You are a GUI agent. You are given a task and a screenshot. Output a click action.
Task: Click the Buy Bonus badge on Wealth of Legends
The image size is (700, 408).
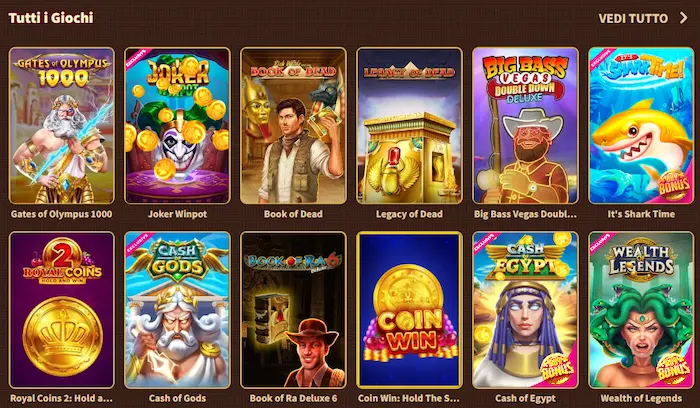(x=674, y=369)
